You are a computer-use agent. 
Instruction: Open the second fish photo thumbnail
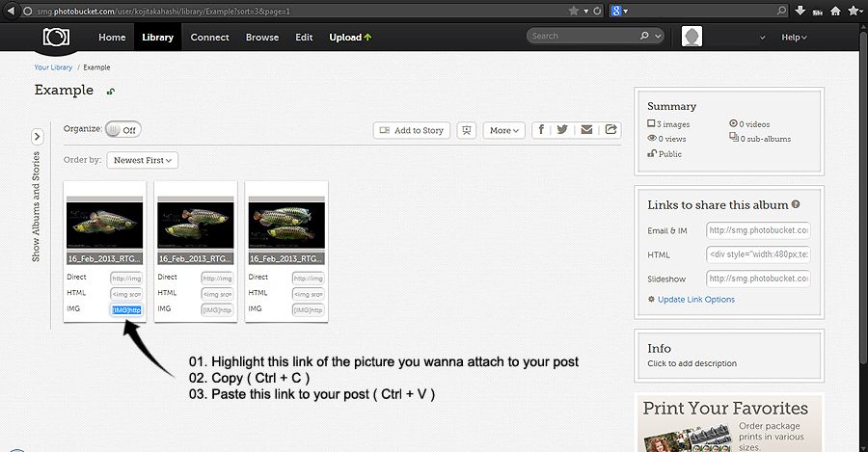tap(196, 226)
